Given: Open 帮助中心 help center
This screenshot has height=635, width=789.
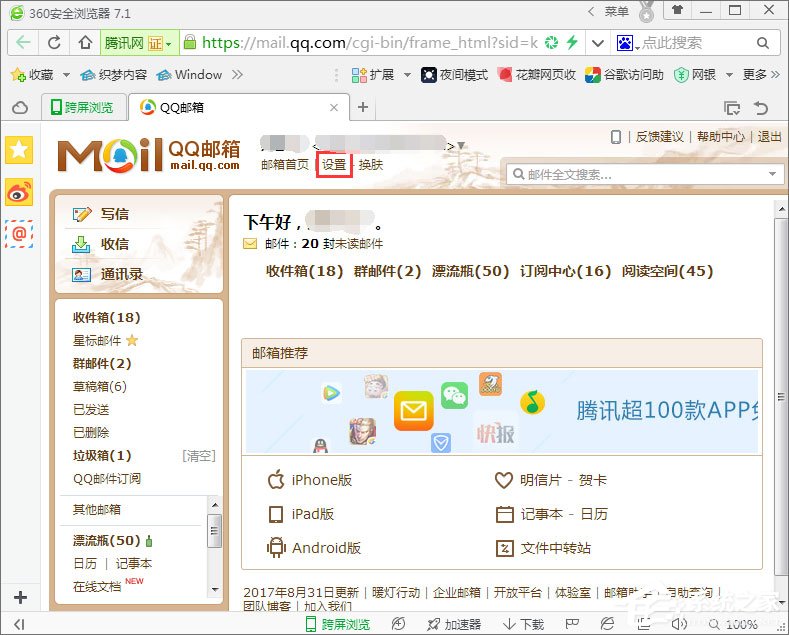Looking at the screenshot, I should pos(721,136).
